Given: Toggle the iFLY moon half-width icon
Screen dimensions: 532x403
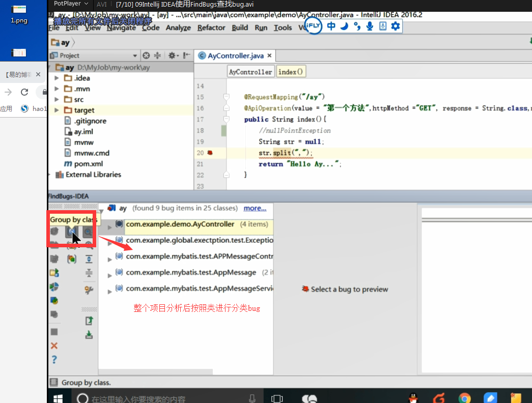Looking at the screenshot, I should pyautogui.click(x=344, y=26).
